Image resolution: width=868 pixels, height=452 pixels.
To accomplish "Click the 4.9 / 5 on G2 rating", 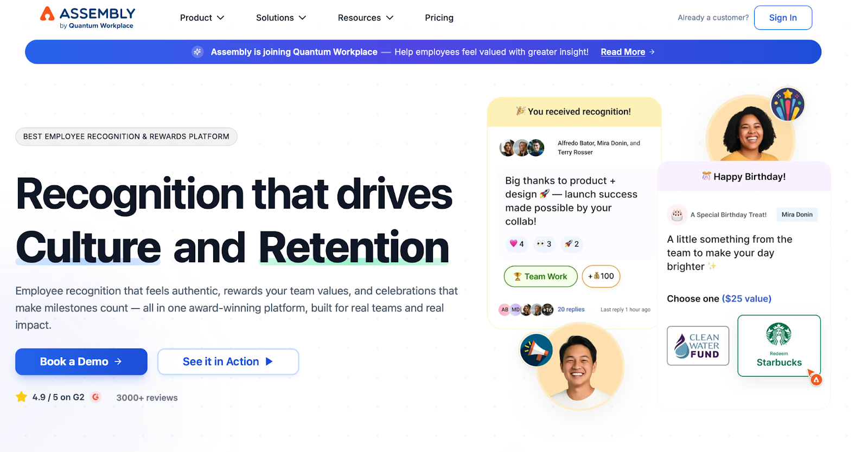I will point(58,397).
